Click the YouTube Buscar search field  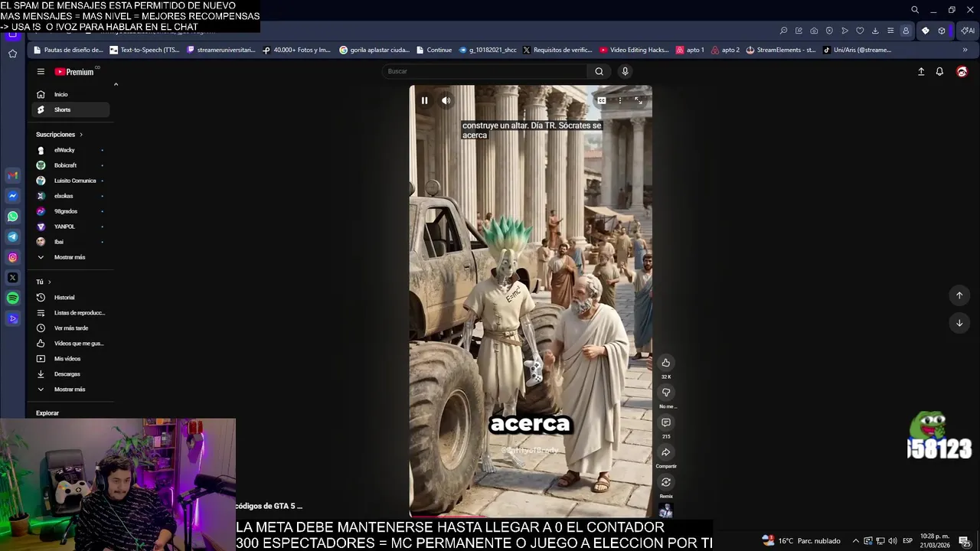pos(484,71)
